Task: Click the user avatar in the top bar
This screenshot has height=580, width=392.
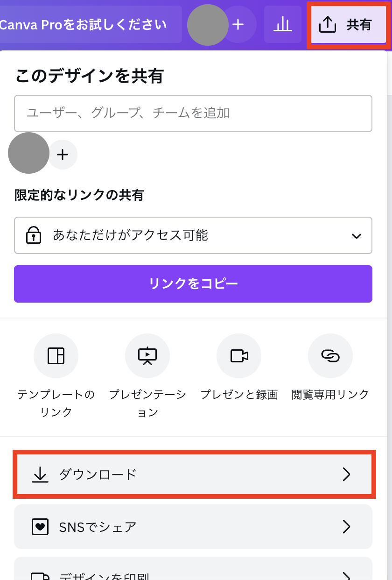Action: tap(208, 25)
